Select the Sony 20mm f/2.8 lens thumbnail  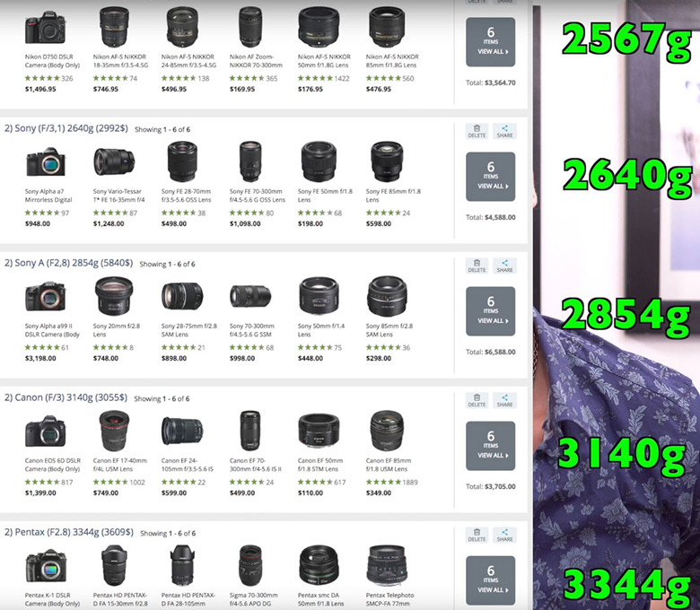point(113,296)
